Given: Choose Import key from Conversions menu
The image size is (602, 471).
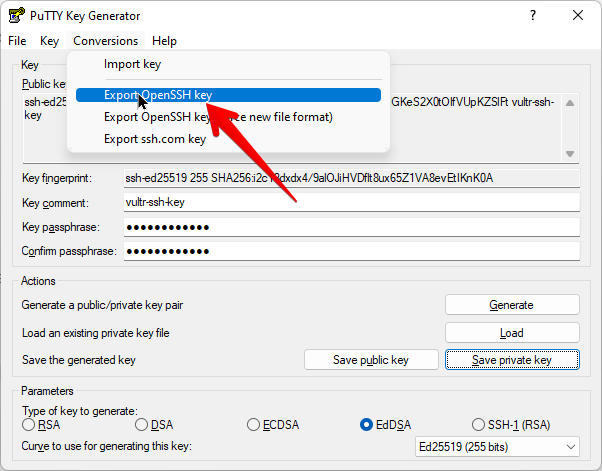Looking at the screenshot, I should tap(228, 64).
